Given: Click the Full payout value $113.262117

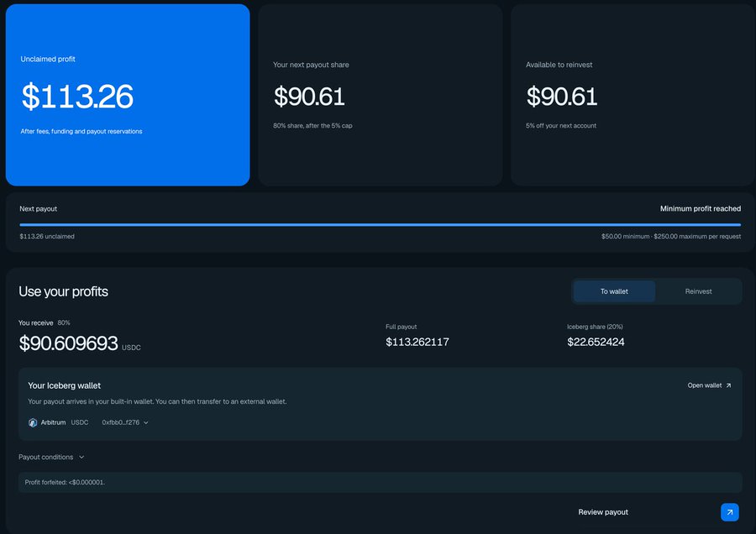Looking at the screenshot, I should click(417, 343).
